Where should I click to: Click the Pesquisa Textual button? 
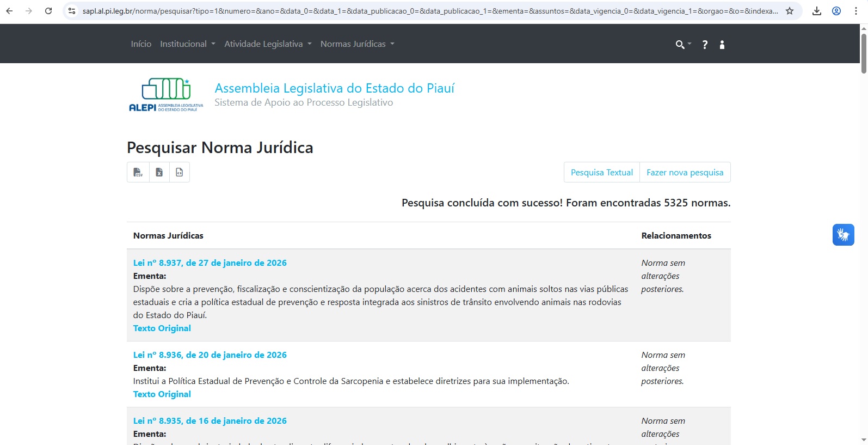601,172
